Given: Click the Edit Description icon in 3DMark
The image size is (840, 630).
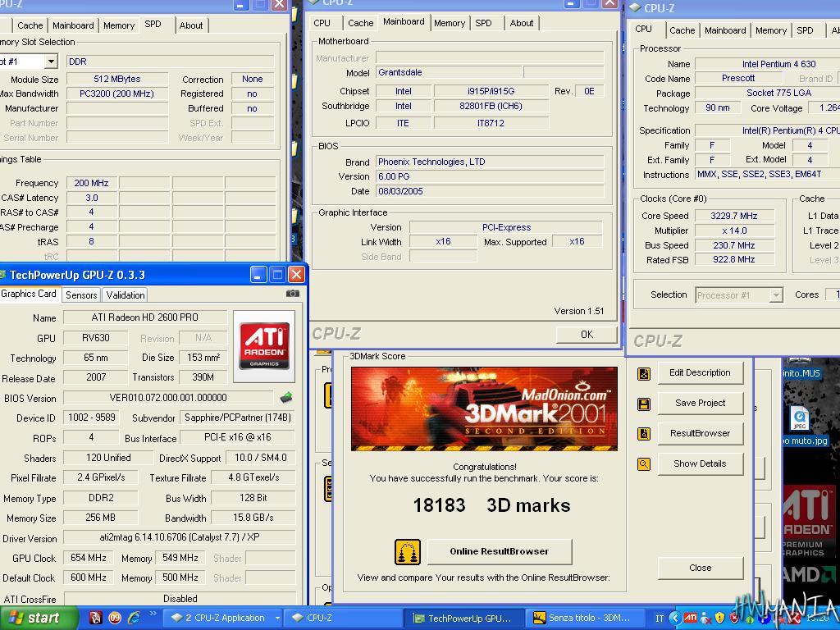Looking at the screenshot, I should (x=644, y=373).
